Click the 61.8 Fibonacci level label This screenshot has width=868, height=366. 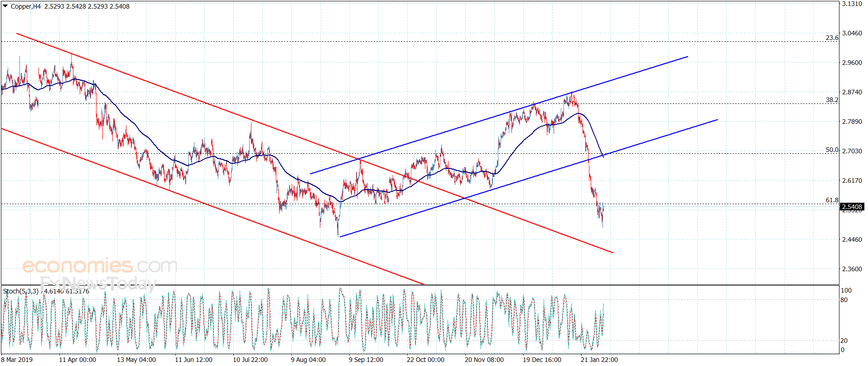click(832, 200)
